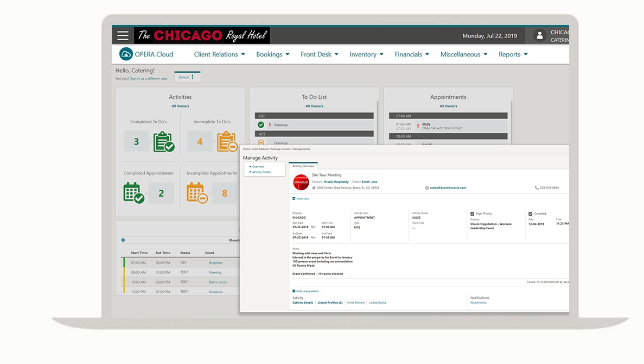Click the Incomplete Appointments calendar icon
This screenshot has width=644, height=364.
197,193
